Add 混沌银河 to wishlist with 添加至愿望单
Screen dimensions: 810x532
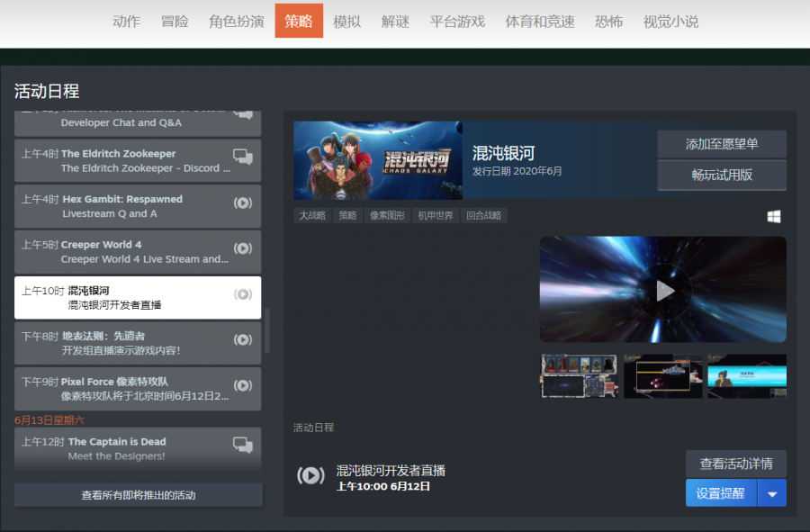point(722,144)
